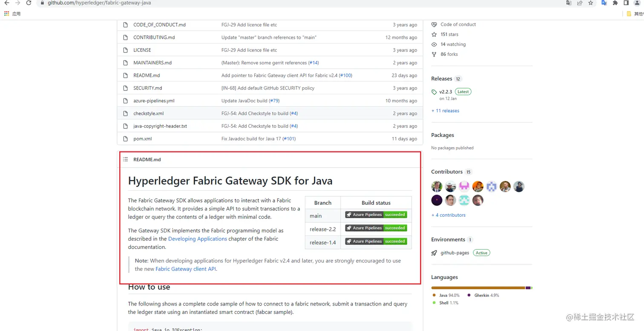Open the browser profile avatar
Screen dimensions: 644x331
(637, 3)
